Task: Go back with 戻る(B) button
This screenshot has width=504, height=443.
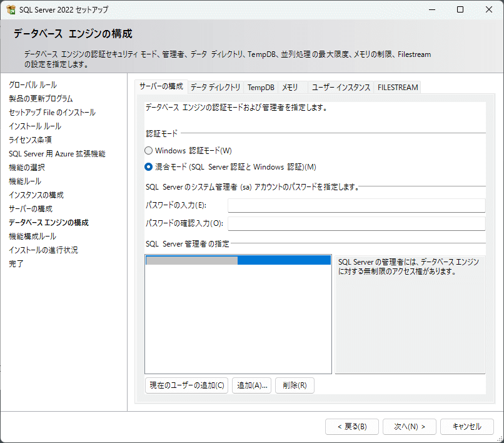Action: [x=352, y=427]
